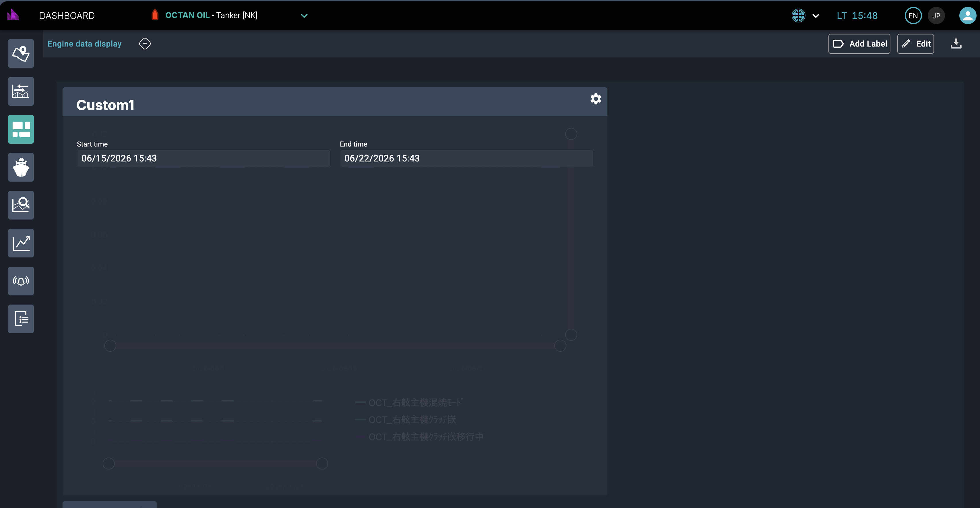Click left handle of lower chart range slider
The height and width of the screenshot is (508, 980).
[x=109, y=463]
